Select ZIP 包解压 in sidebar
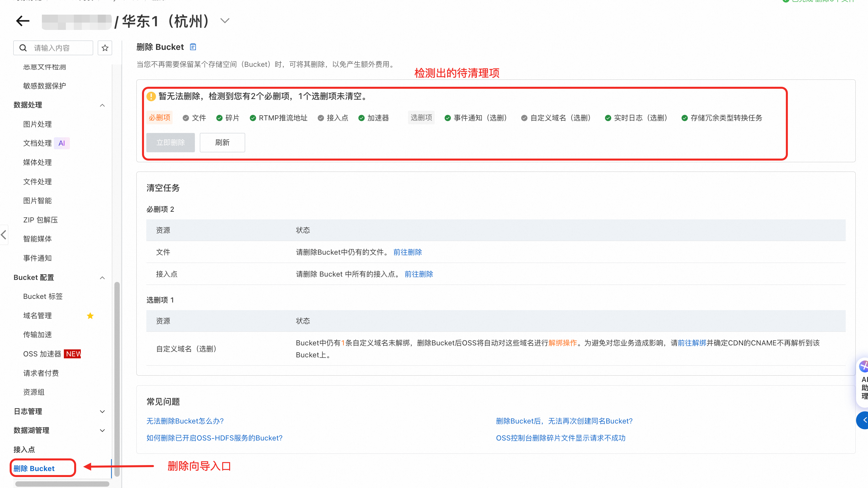Image resolution: width=868 pixels, height=488 pixels. (41, 220)
